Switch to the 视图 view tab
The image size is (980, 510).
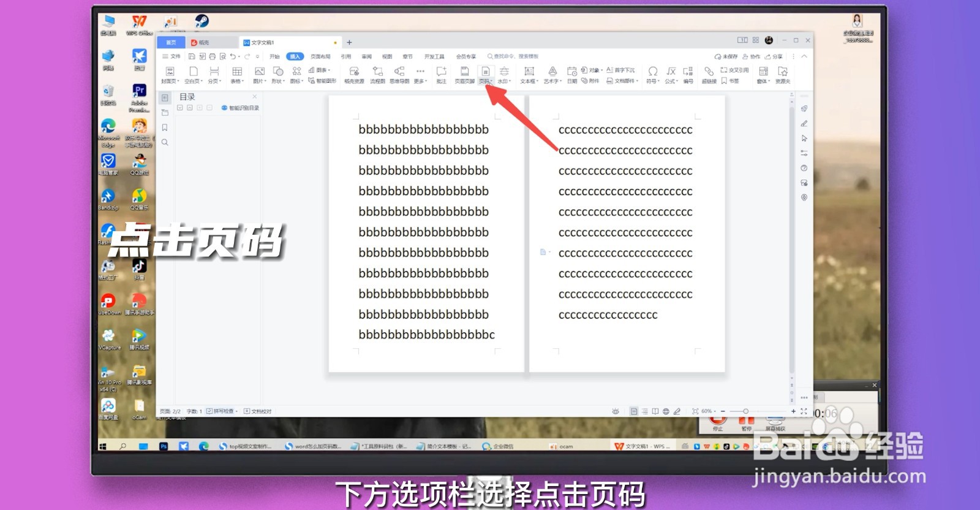[387, 56]
